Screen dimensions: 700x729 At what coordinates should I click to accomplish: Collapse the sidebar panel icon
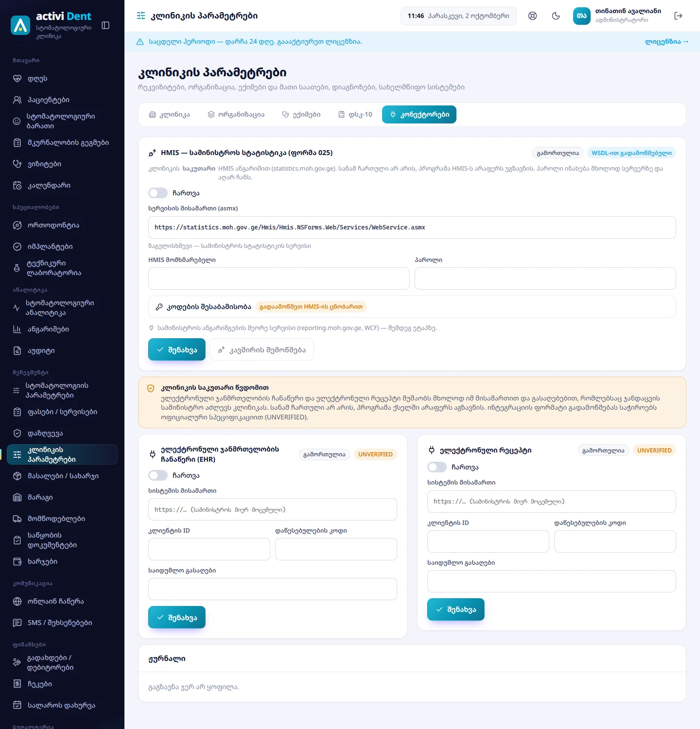pos(105,25)
